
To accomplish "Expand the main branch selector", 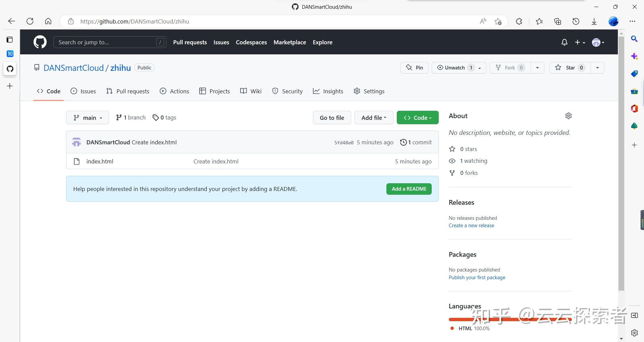I will [87, 117].
